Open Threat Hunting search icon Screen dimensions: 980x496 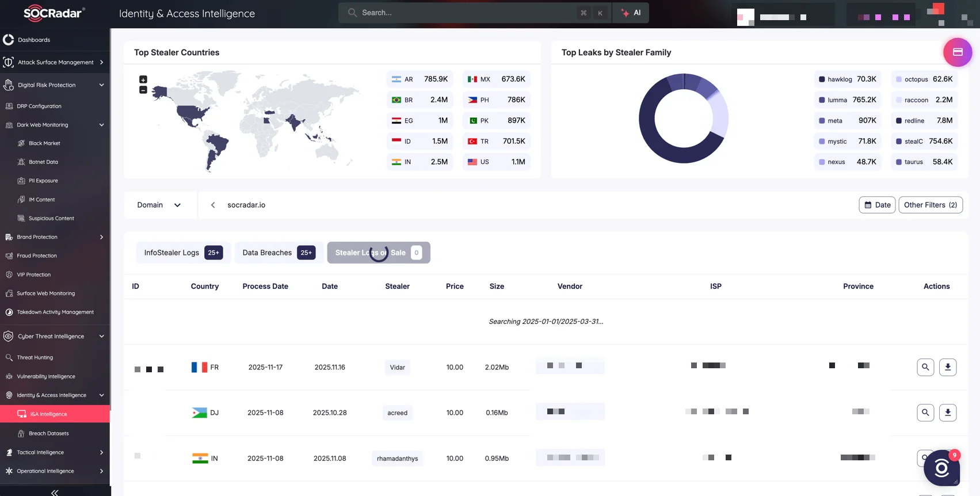pos(9,357)
